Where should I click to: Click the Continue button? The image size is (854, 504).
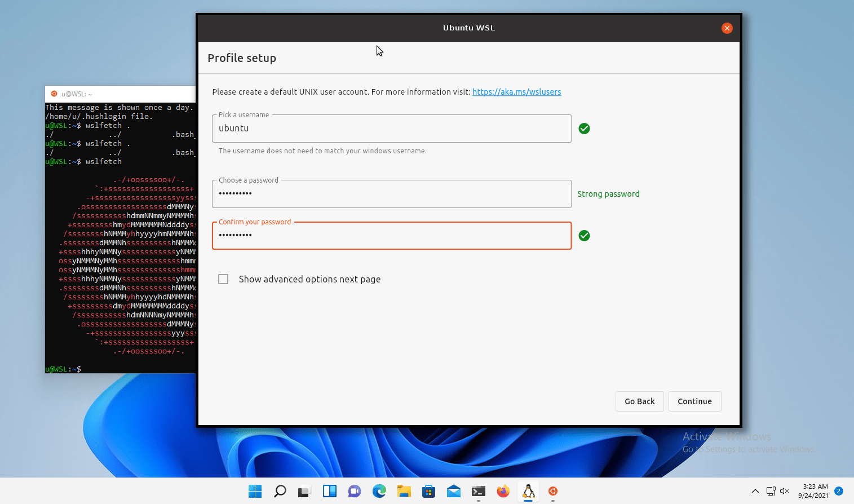click(x=694, y=401)
